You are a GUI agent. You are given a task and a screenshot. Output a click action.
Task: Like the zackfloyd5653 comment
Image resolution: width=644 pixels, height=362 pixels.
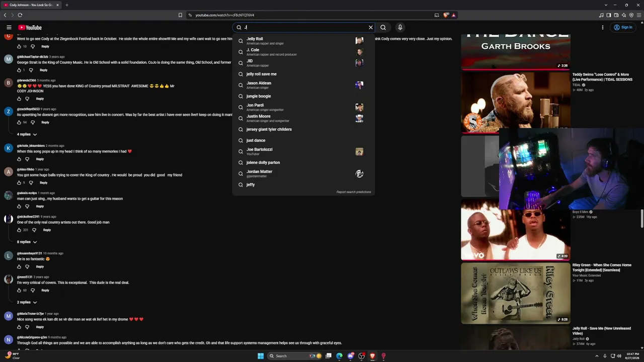[19, 122]
